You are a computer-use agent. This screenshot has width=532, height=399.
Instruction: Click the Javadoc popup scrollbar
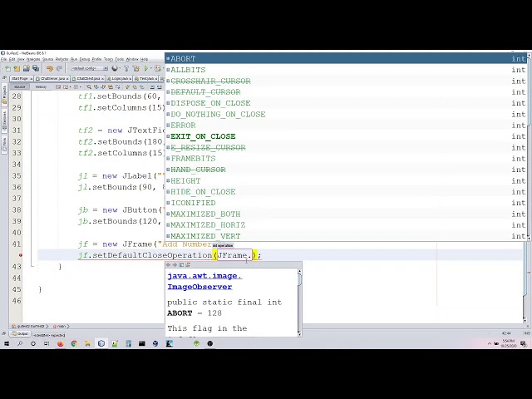tap(299, 303)
